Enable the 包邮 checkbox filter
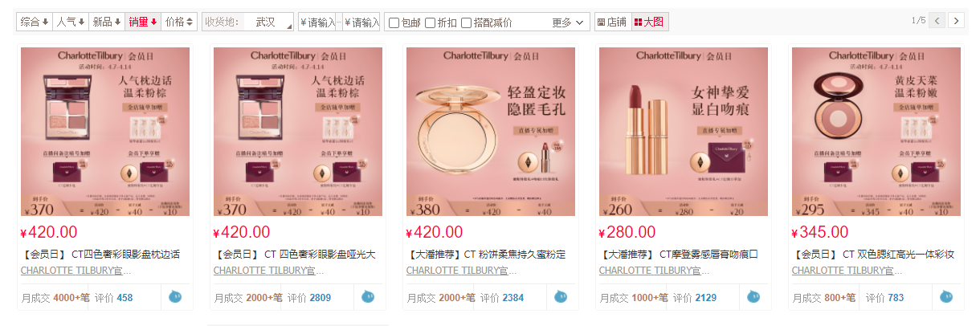980x326 pixels. pyautogui.click(x=405, y=22)
